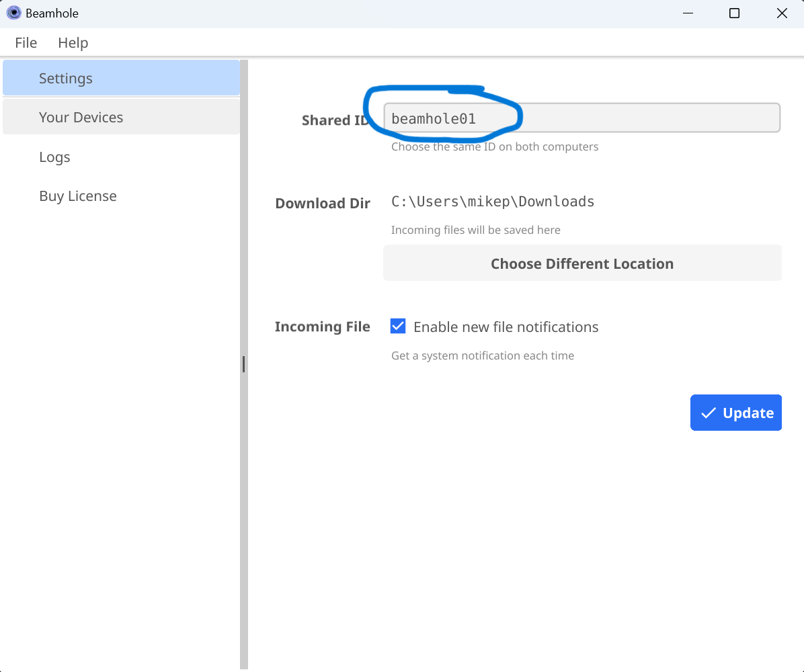This screenshot has width=804, height=672.
Task: Click the Incoming File label
Action: click(x=322, y=327)
